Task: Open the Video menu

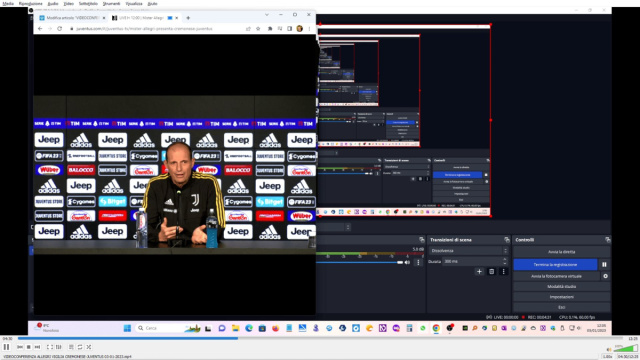Action: tap(69, 3)
